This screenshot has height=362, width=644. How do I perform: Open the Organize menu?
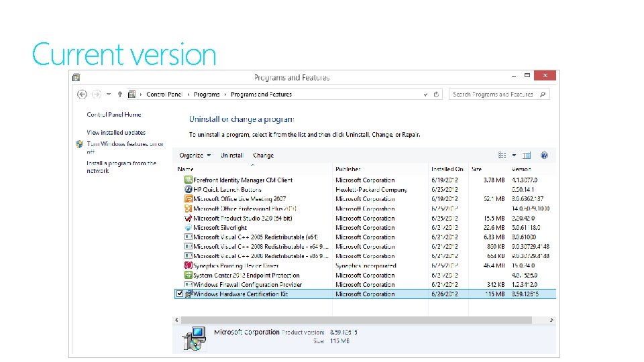(x=195, y=155)
